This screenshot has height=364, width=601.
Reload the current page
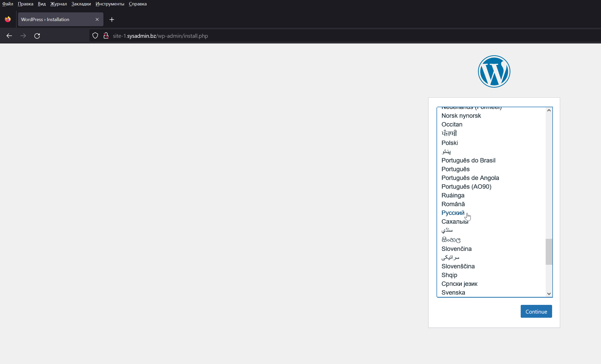point(37,36)
